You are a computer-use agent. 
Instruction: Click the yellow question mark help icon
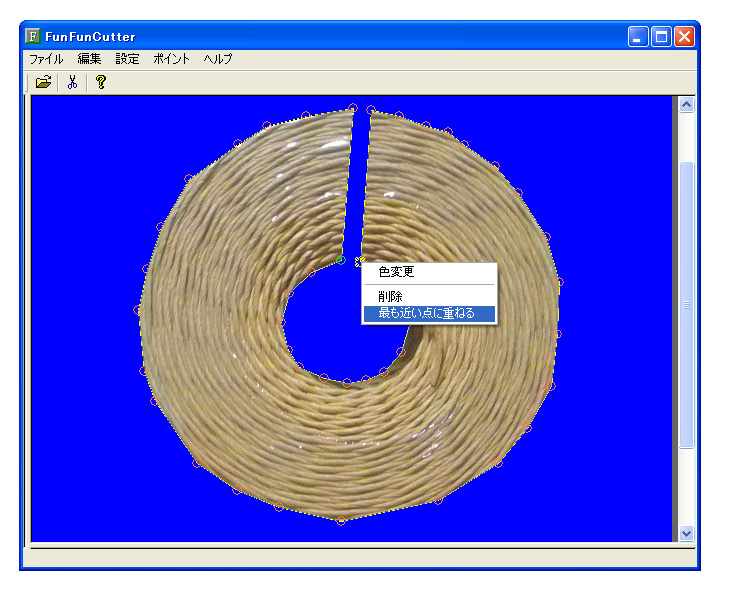(101, 82)
